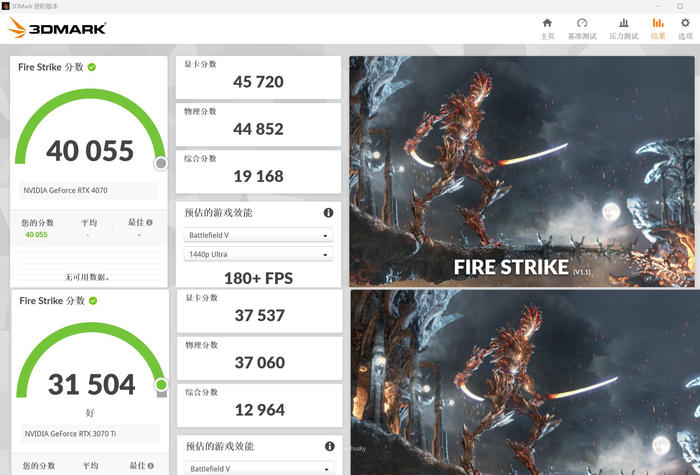Maximize the 3DMark window
This screenshot has width=700, height=475.
coord(680,6)
